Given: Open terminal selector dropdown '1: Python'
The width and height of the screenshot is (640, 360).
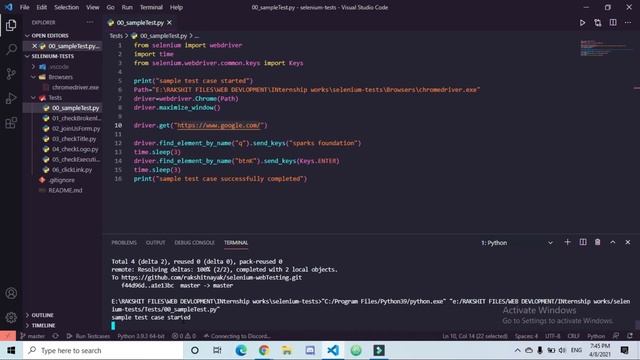Looking at the screenshot, I should pyautogui.click(x=517, y=243).
